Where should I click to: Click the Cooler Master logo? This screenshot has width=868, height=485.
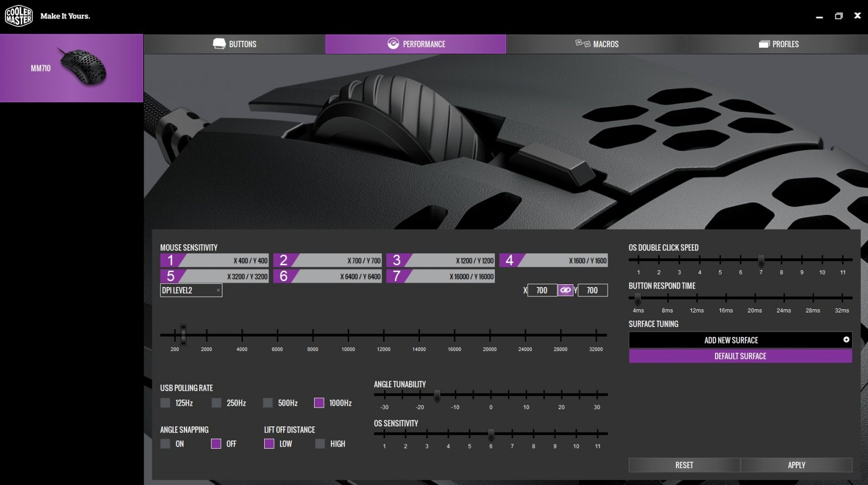point(19,16)
